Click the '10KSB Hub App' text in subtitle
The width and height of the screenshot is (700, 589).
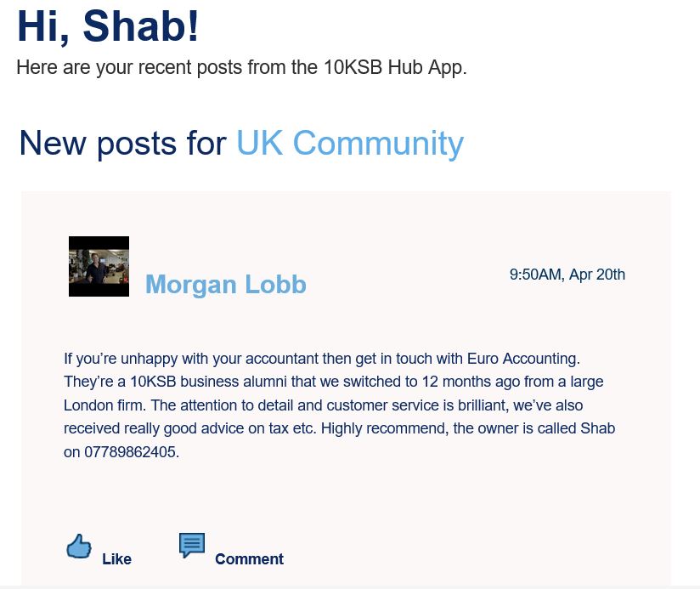point(394,67)
